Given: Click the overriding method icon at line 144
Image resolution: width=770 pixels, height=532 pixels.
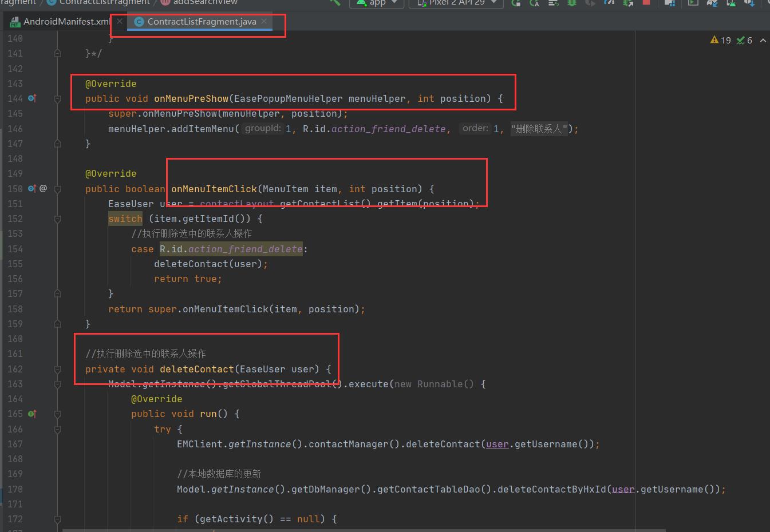Looking at the screenshot, I should (32, 98).
